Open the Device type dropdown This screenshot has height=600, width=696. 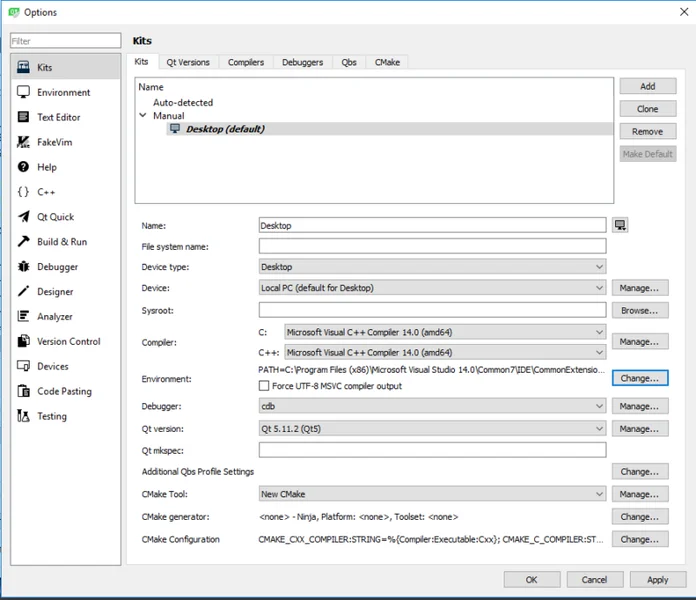coord(432,267)
